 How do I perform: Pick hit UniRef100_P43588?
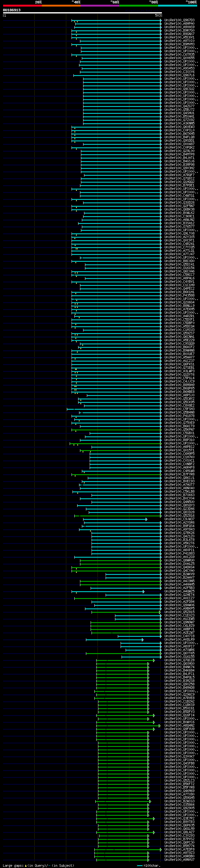pyautogui.click(x=179, y=295)
